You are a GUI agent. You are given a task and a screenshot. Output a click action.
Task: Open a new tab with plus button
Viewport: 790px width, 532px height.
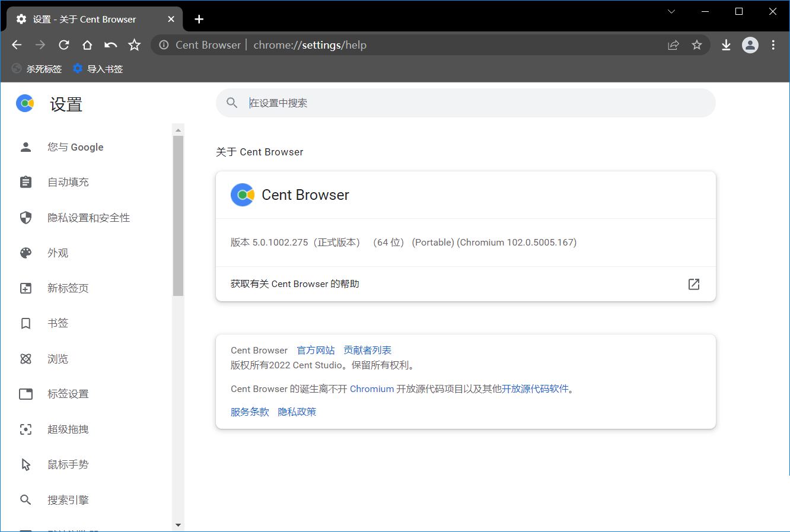point(199,20)
